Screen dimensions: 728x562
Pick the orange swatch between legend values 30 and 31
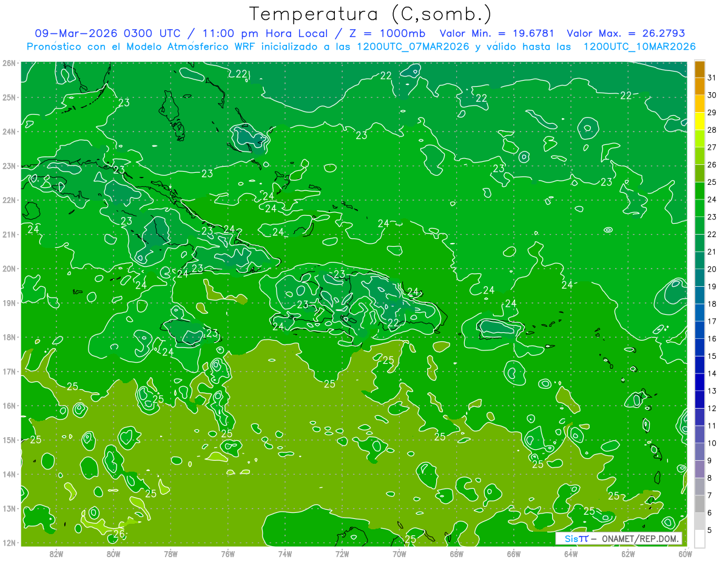coord(699,86)
